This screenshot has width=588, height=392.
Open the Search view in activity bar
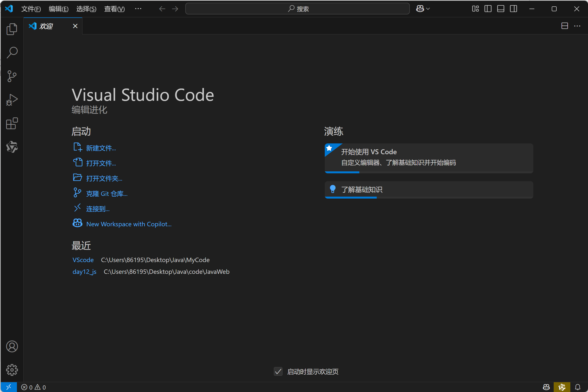[12, 53]
